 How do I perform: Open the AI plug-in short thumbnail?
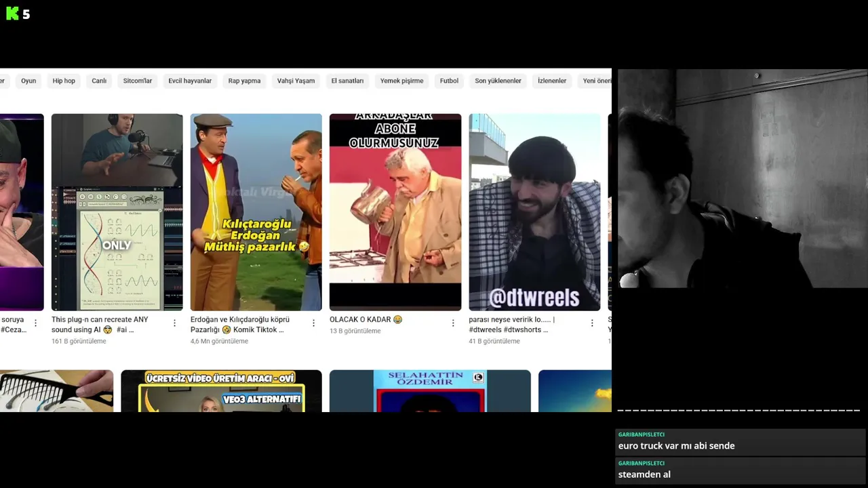117,212
